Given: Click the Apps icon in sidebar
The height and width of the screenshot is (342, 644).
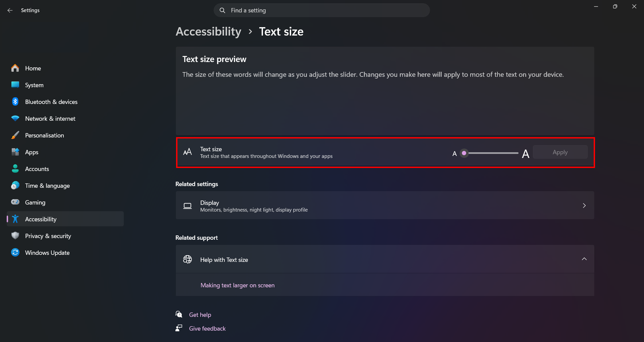Looking at the screenshot, I should (x=15, y=152).
